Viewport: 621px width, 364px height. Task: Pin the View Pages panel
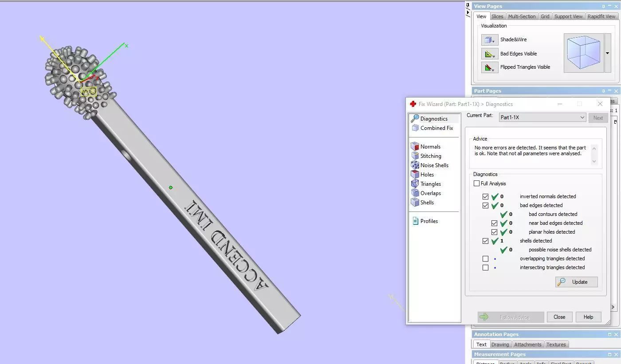click(x=603, y=6)
